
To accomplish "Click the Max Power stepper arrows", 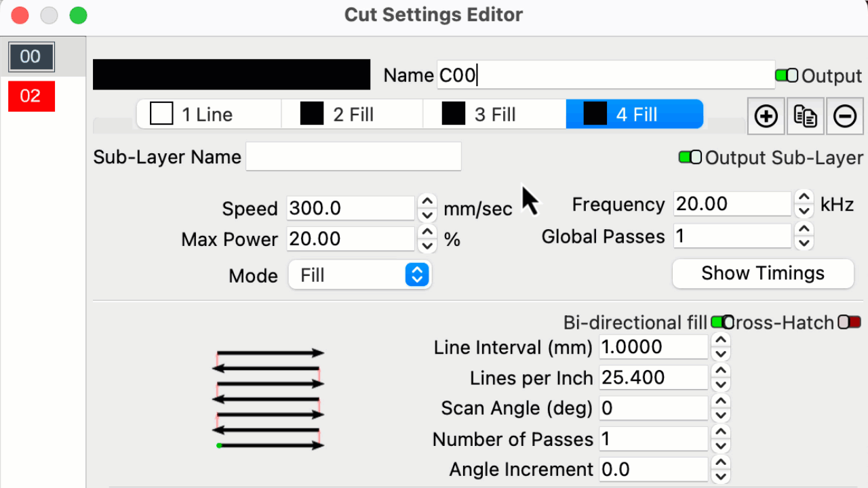I will coord(427,239).
